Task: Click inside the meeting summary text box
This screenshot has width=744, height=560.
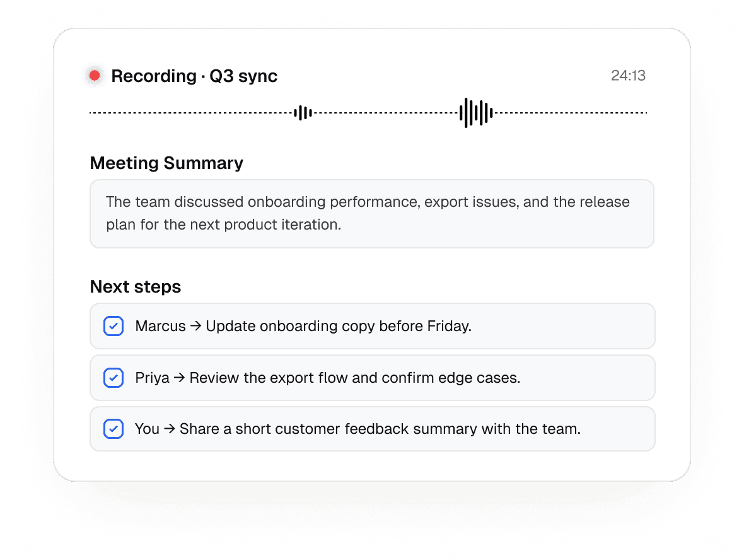Action: pyautogui.click(x=372, y=214)
